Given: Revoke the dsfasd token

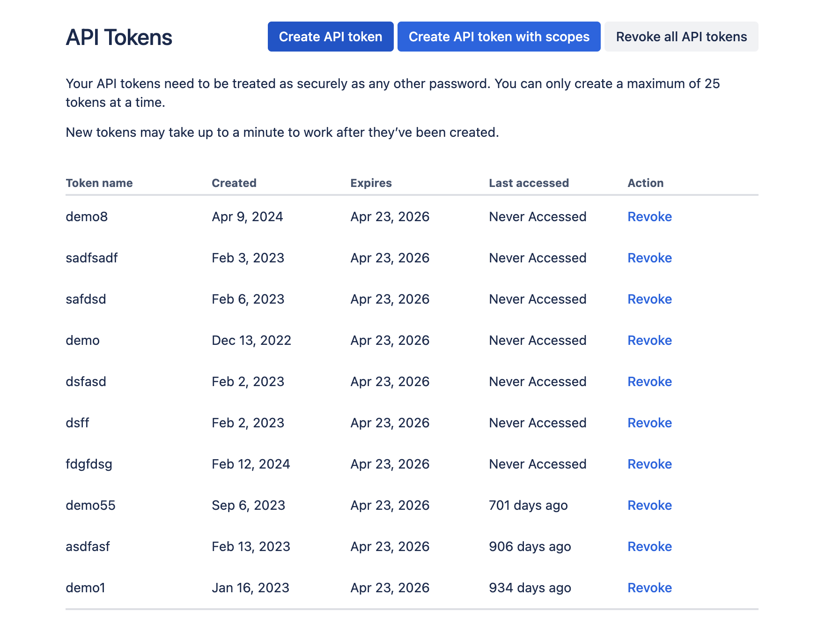Looking at the screenshot, I should tap(649, 381).
